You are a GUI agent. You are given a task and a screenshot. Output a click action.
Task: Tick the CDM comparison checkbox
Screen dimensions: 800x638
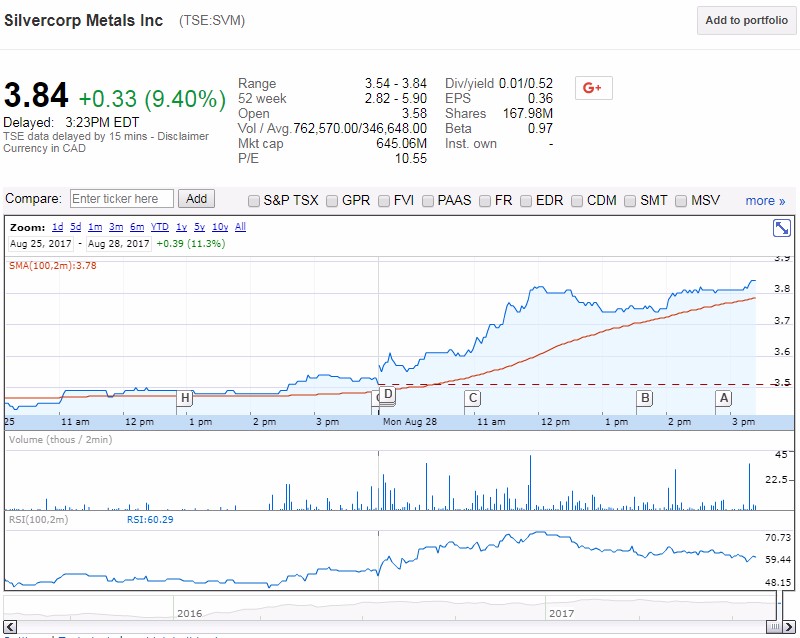(577, 201)
